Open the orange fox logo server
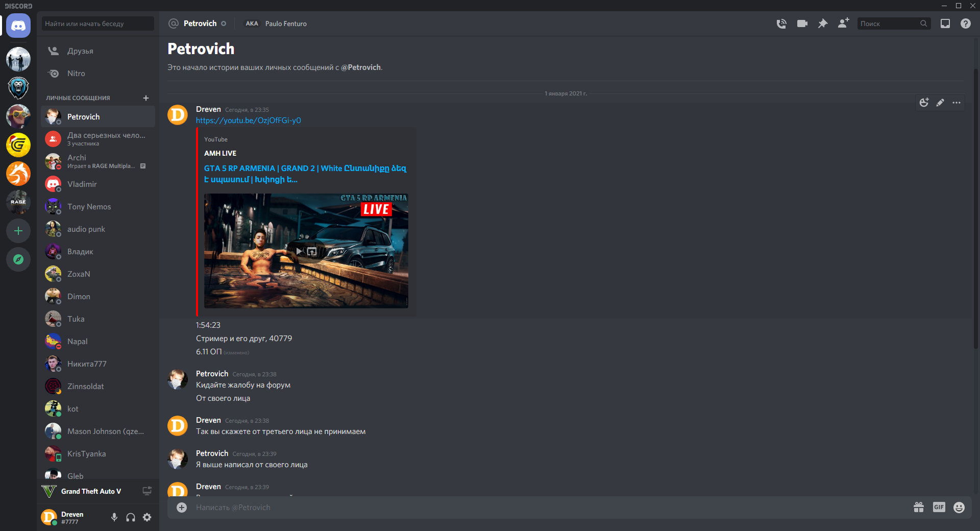980x531 pixels. point(18,174)
